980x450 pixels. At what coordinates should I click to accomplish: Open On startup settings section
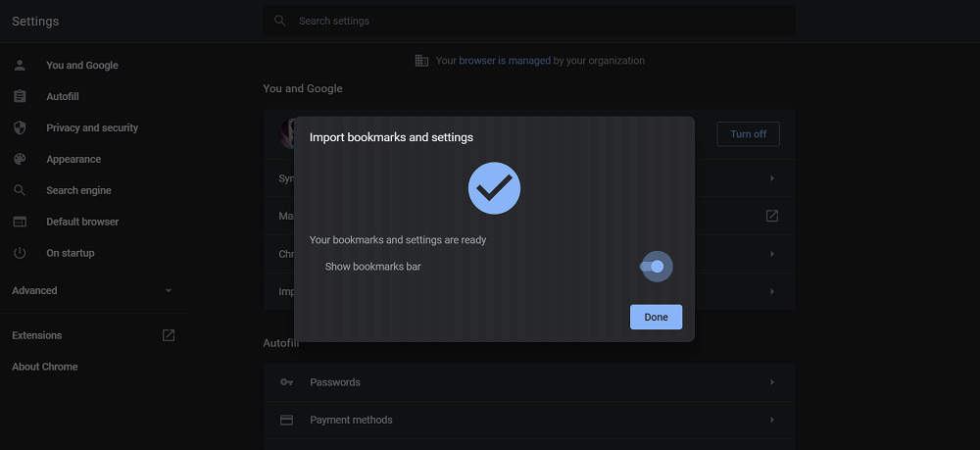coord(70,253)
